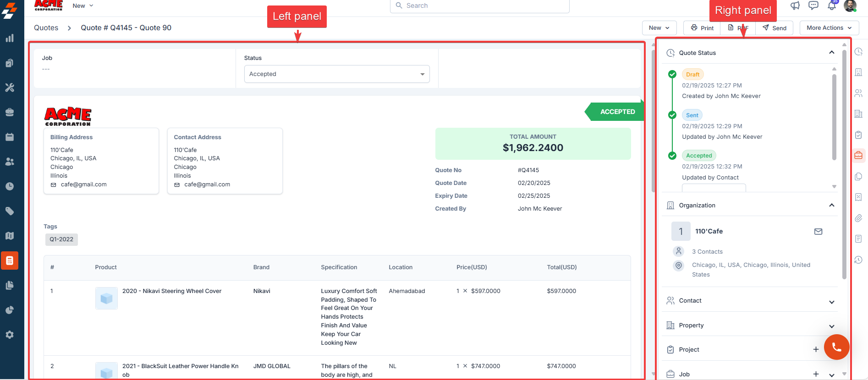Screen dimensions: 868x380
Task: Click the orange phone call button
Action: click(837, 347)
